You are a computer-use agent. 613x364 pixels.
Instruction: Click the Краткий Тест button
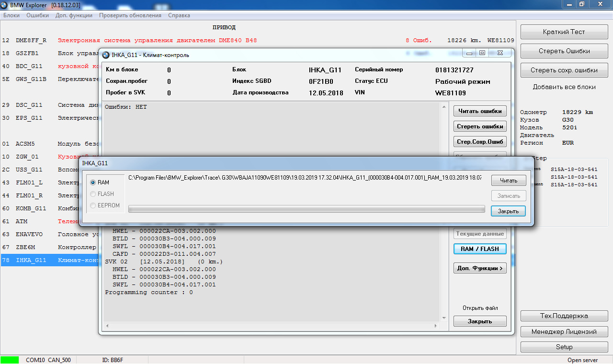[x=564, y=32]
